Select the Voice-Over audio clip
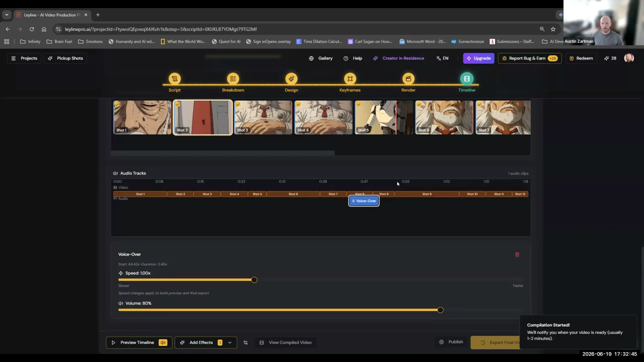This screenshot has height=362, width=644. (364, 201)
